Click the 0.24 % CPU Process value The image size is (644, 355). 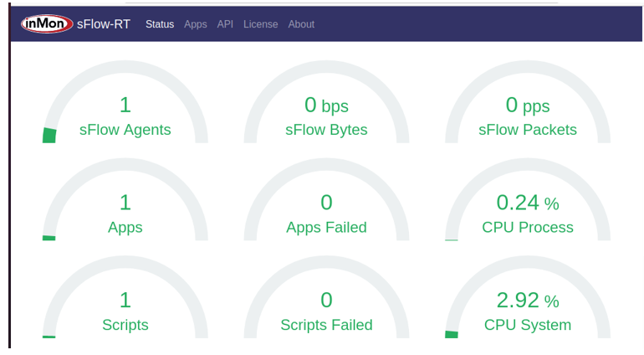(528, 203)
